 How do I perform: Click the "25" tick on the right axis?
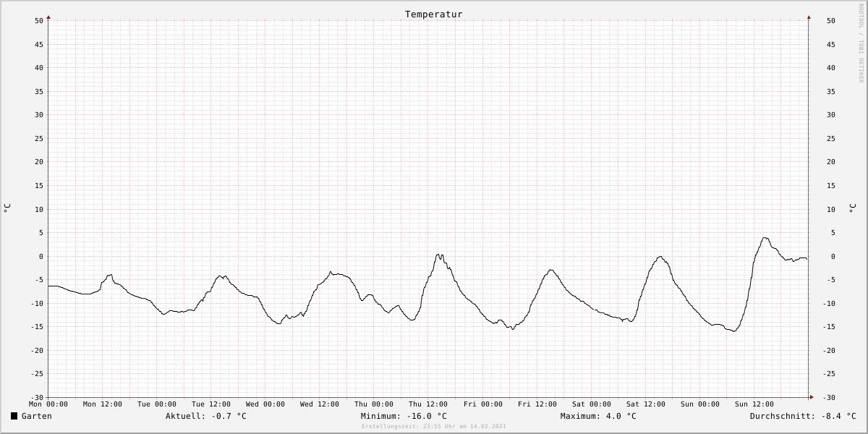click(831, 139)
